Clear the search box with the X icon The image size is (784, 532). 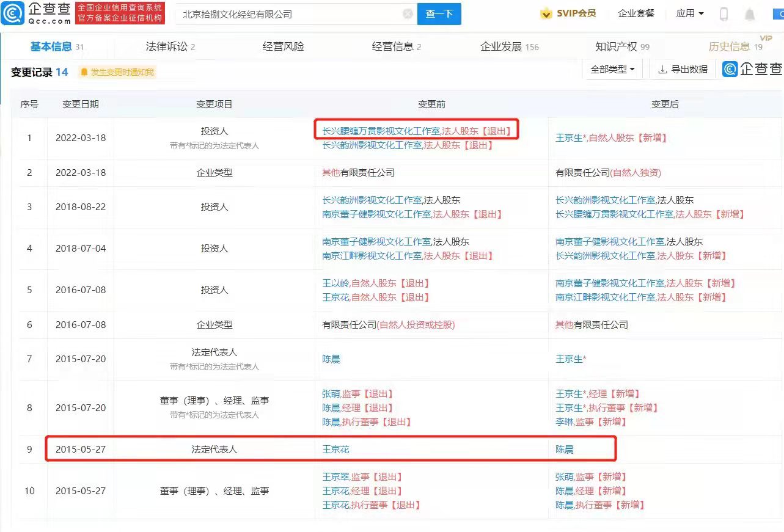pyautogui.click(x=408, y=14)
